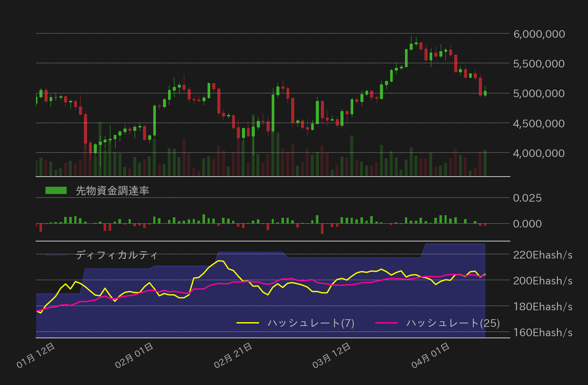Click the pink ハッシュレート(25) line icon
Image resolution: width=588 pixels, height=385 pixels.
point(387,323)
